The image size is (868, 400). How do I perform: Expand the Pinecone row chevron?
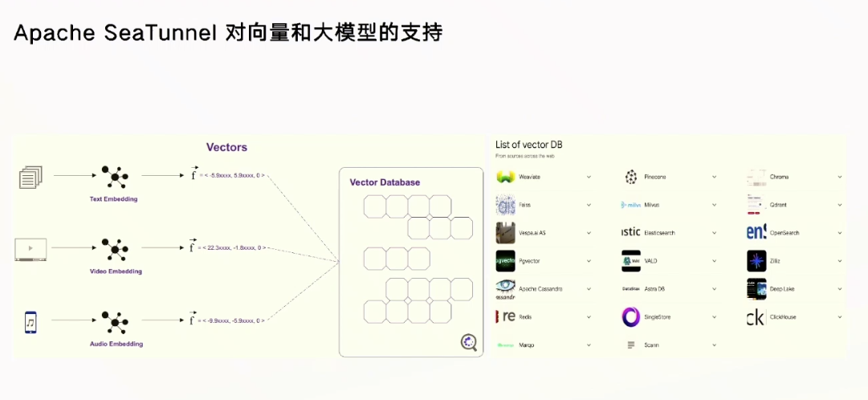[x=714, y=178]
